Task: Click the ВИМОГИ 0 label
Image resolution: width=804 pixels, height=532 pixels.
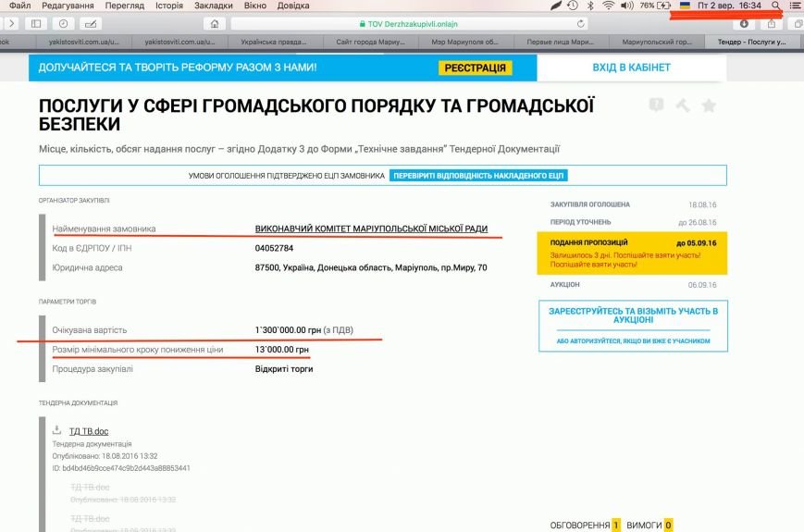Action: pyautogui.click(x=649, y=526)
